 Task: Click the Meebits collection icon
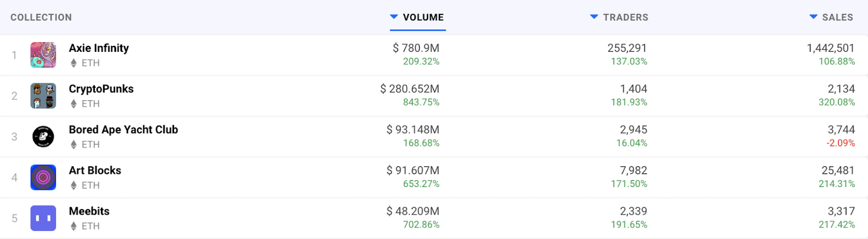coord(43,218)
